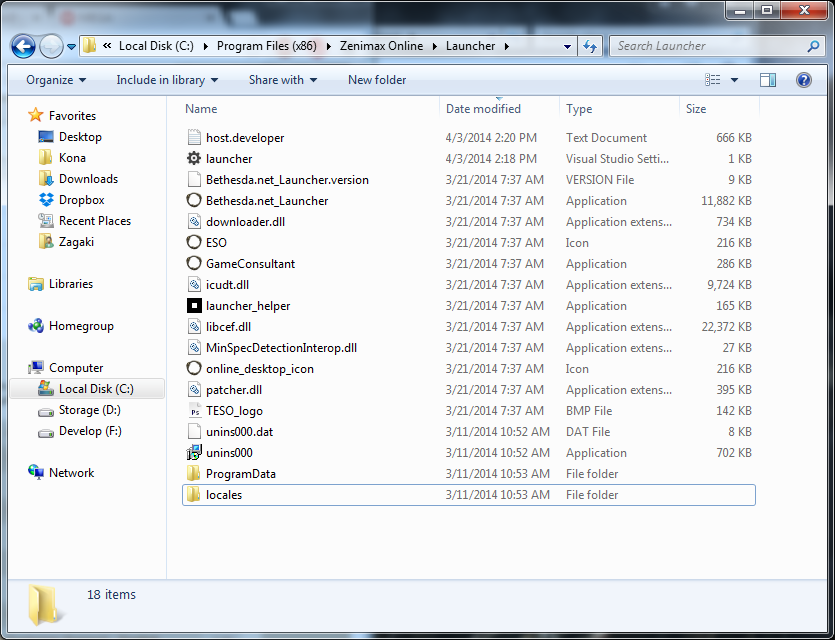Open the Organize menu
835x640 pixels.
(x=56, y=80)
